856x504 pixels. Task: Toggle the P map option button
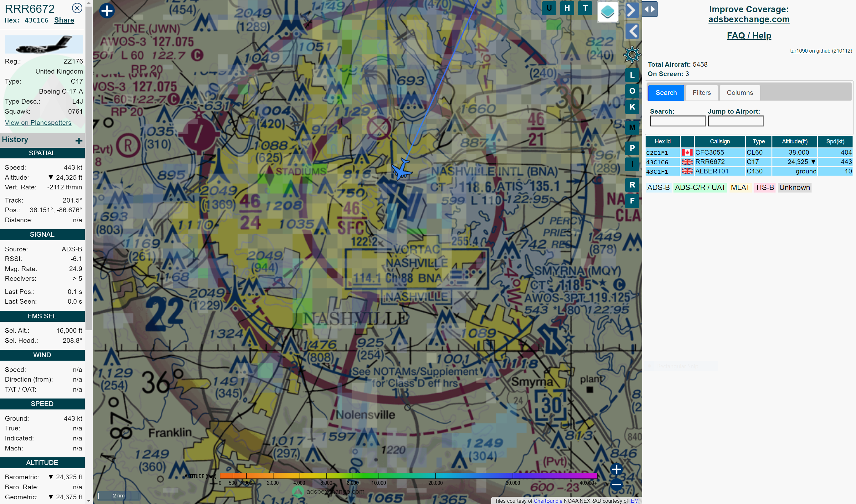pyautogui.click(x=632, y=148)
